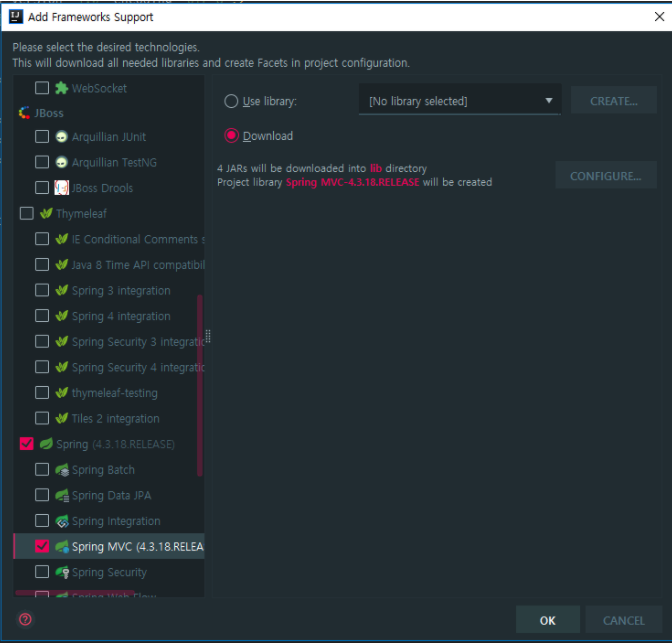Check the Spring 4 integration checkbox
The width and height of the screenshot is (672, 643).
tap(42, 316)
